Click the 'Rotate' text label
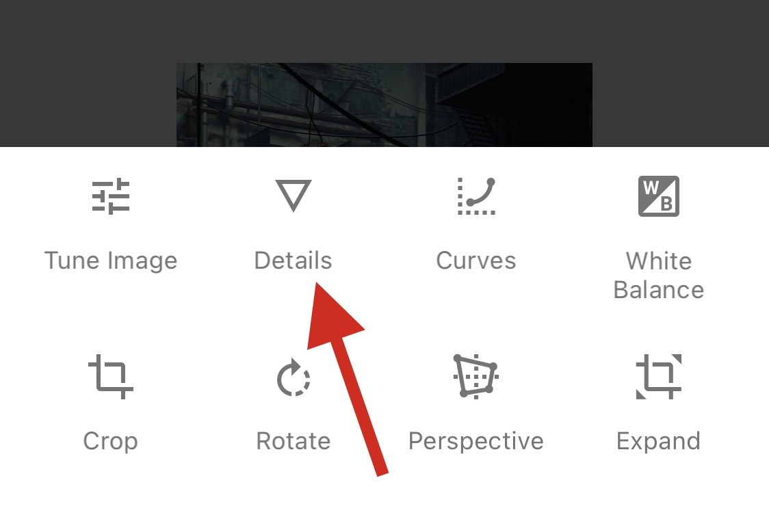The width and height of the screenshot is (769, 532). coord(294,441)
